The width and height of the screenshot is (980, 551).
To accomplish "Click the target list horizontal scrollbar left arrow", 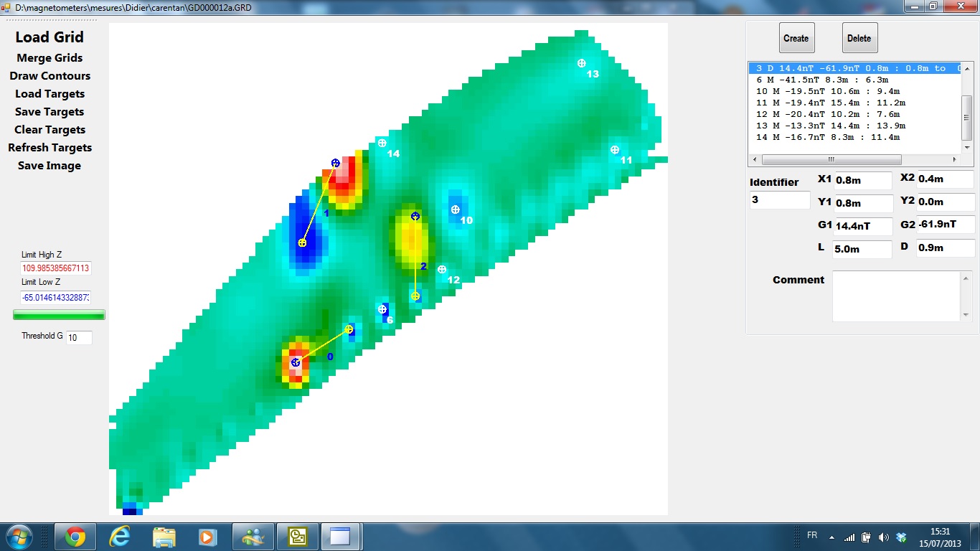I will click(x=755, y=159).
